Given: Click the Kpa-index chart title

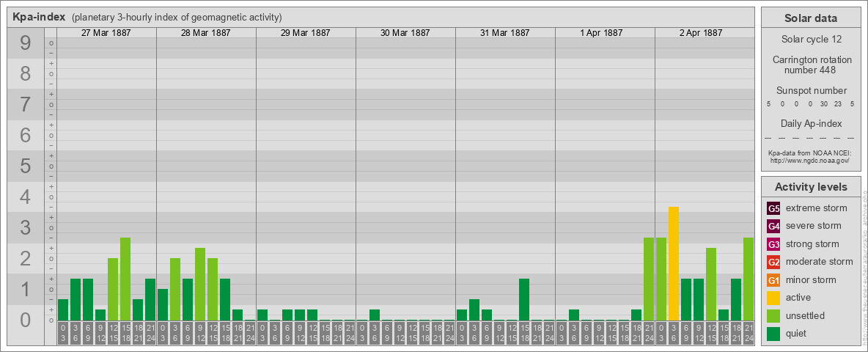Looking at the screenshot, I should click(x=39, y=17).
